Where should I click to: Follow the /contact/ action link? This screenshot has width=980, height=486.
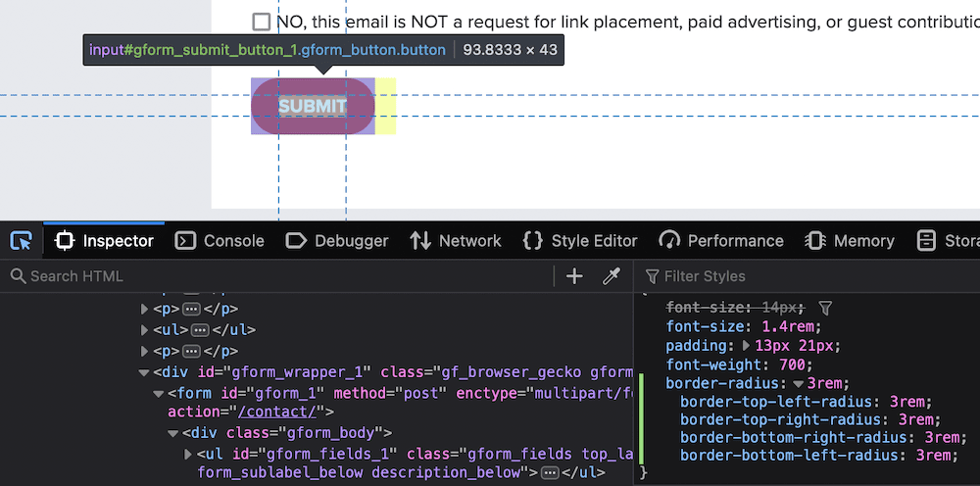[277, 413]
